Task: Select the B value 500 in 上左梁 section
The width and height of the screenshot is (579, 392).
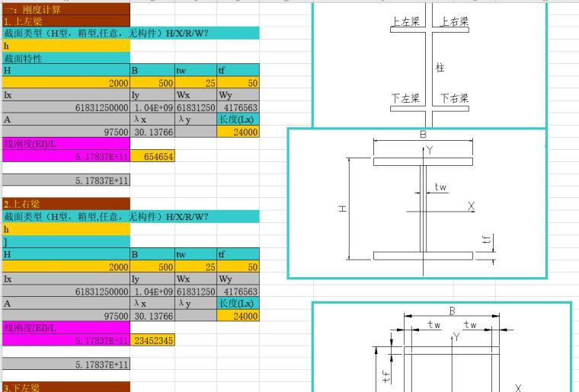Action: [x=153, y=83]
